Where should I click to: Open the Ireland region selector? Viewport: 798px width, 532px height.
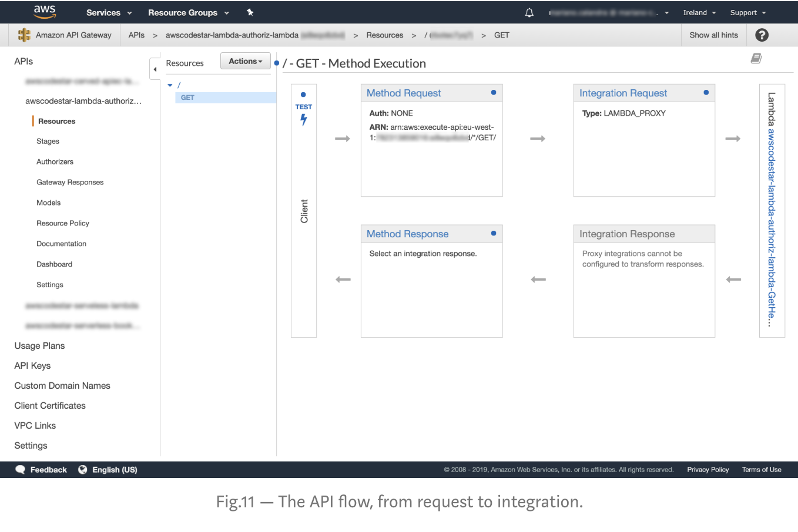click(x=699, y=12)
